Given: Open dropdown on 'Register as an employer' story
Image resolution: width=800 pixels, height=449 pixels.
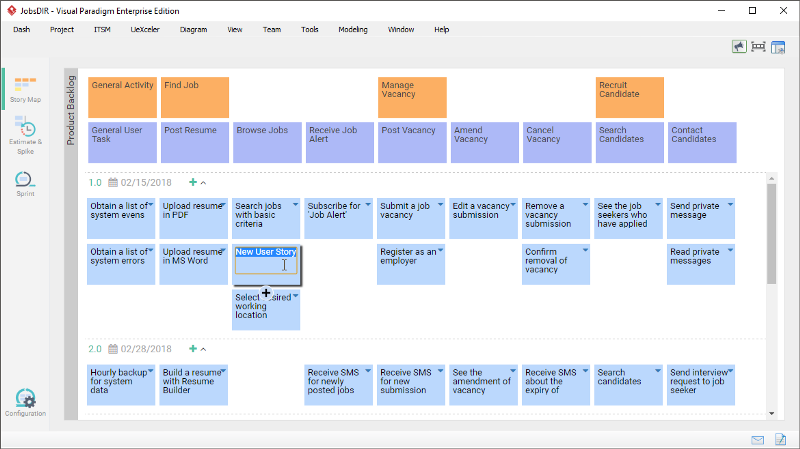Looking at the screenshot, I should pyautogui.click(x=440, y=250).
